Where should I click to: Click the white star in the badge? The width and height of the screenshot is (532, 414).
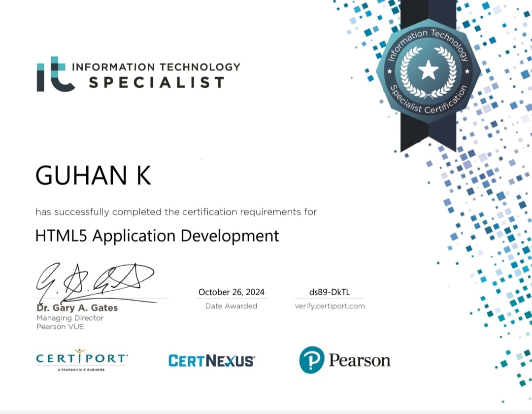coord(428,71)
